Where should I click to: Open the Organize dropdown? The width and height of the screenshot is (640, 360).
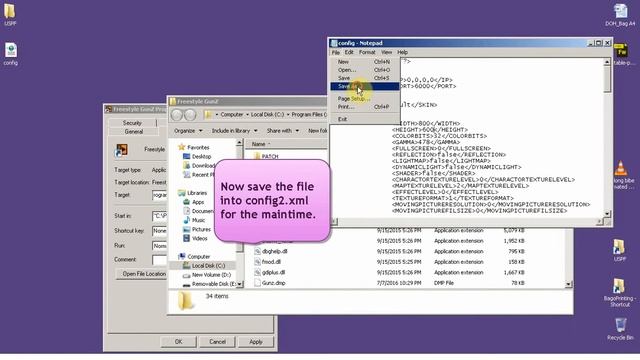188,131
